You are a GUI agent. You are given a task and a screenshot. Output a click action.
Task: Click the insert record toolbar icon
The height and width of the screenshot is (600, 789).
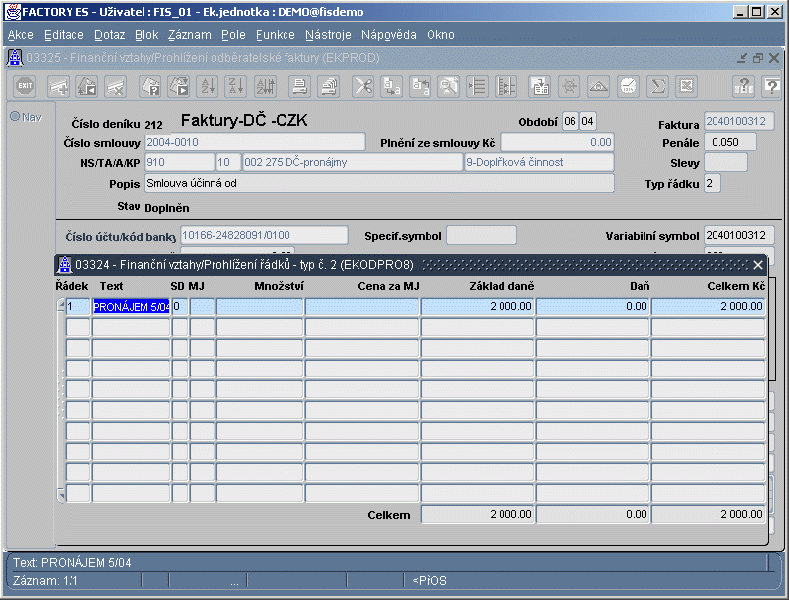(58, 87)
